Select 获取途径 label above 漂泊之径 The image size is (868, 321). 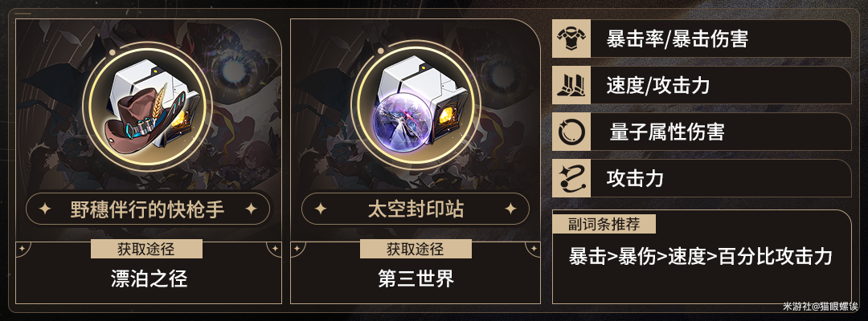[x=146, y=249]
